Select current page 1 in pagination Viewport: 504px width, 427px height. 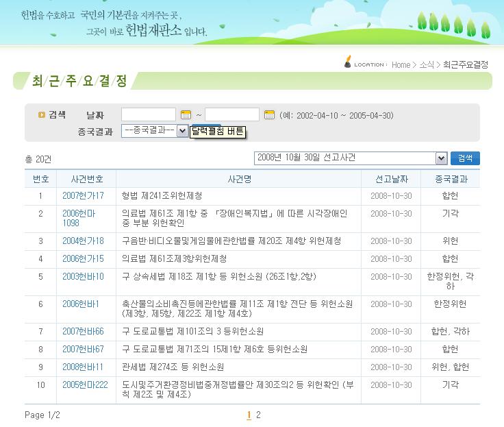pos(249,415)
